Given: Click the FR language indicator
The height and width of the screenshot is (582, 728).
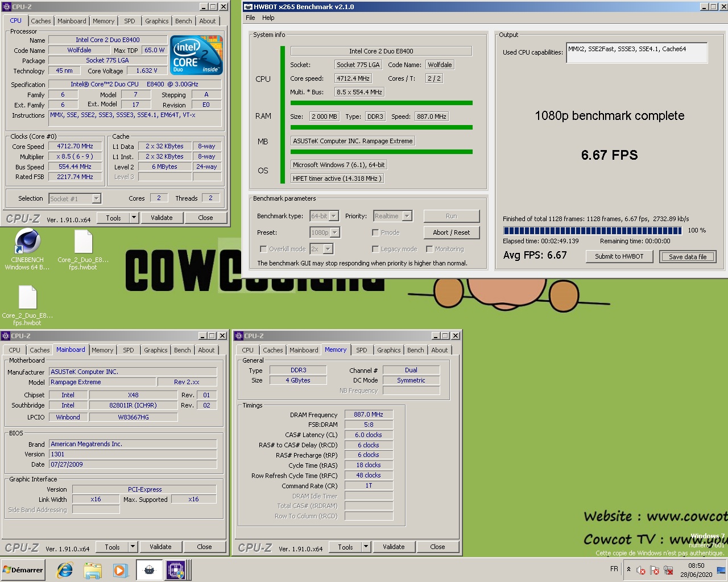Looking at the screenshot, I should coord(614,569).
